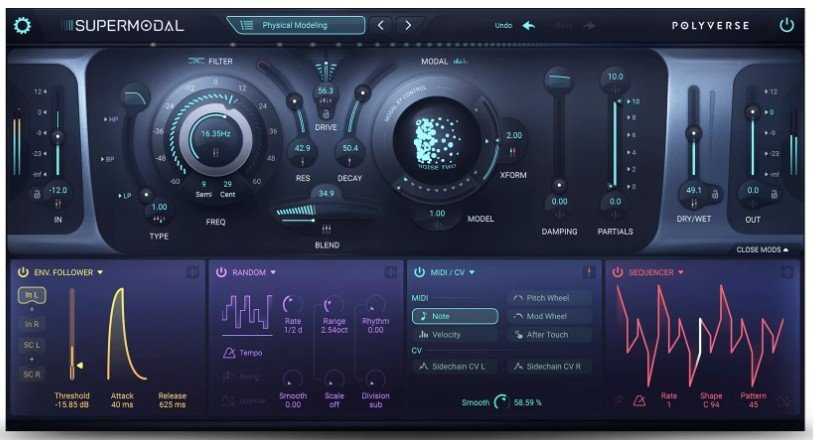Toggle the MIDI / CV power button
The height and width of the screenshot is (440, 813).
419,272
